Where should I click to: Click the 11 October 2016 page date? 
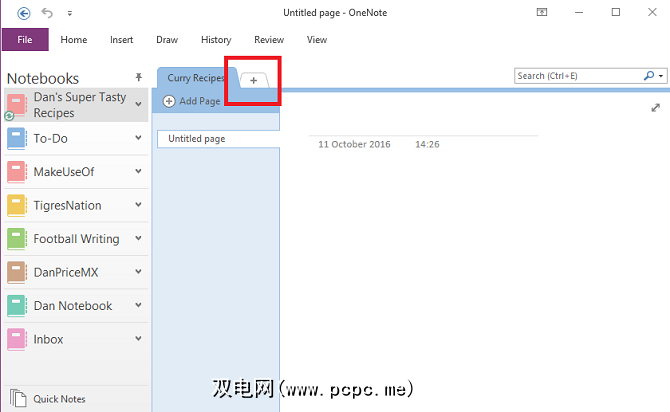(x=354, y=144)
